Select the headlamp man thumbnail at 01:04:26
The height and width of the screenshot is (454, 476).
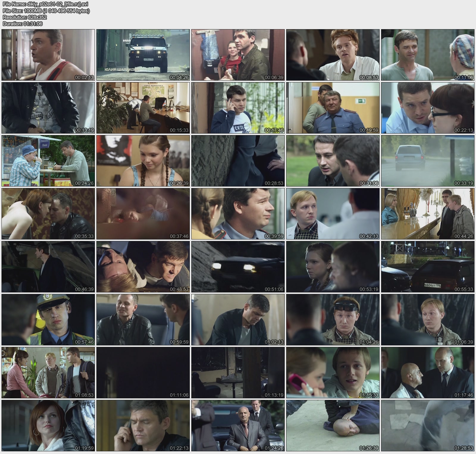coord(333,320)
